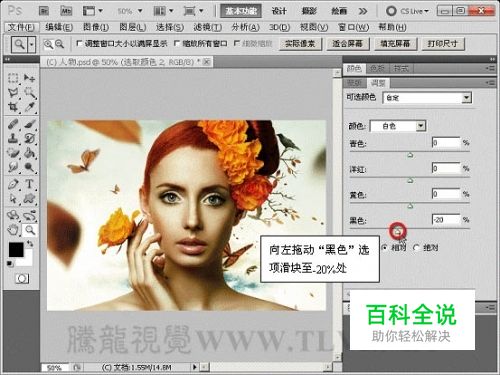Open the 图层(L) menu

(x=133, y=27)
